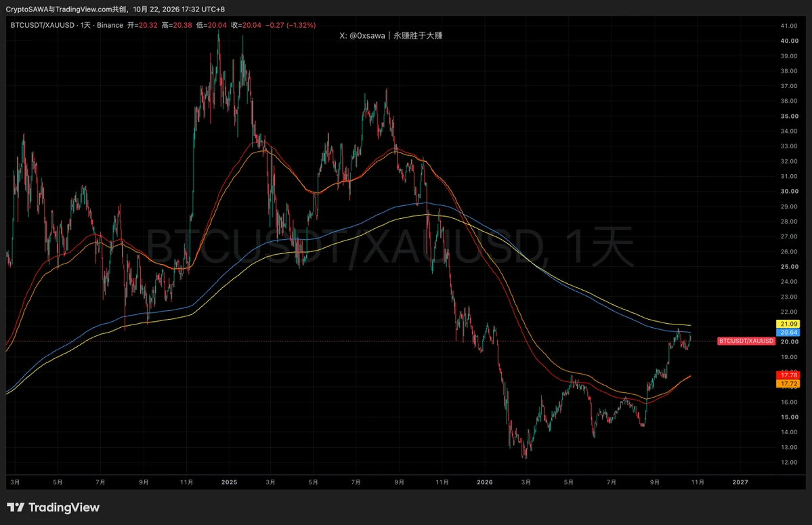
Task: Click the 20.00 level on the price axis
Action: (x=789, y=341)
